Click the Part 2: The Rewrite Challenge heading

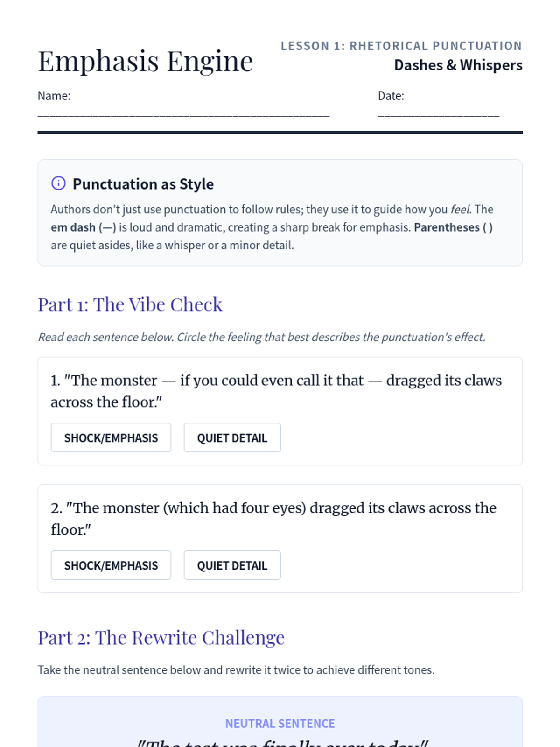coord(161,637)
